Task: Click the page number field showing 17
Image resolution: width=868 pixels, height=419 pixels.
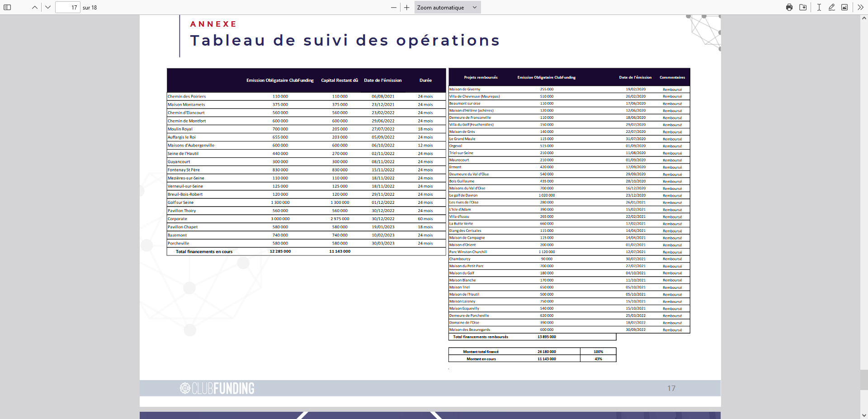Action: [67, 7]
